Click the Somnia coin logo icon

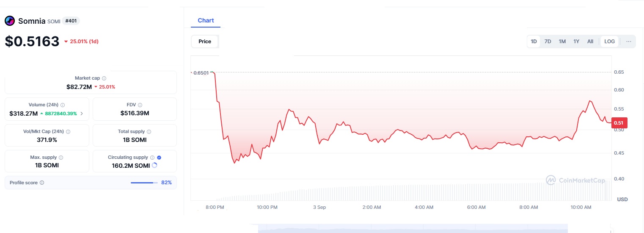[x=9, y=21]
